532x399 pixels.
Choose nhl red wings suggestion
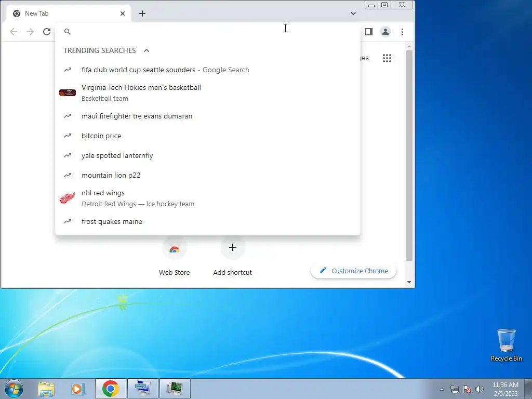[208, 198]
